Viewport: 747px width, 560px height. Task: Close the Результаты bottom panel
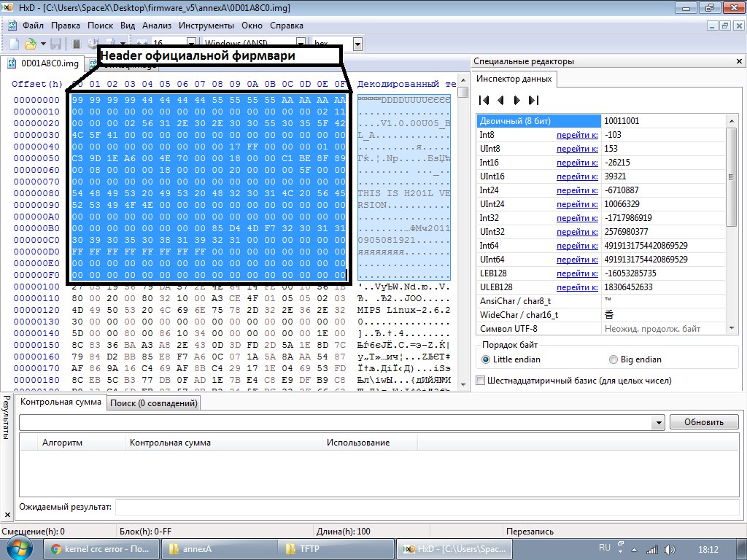tap(7, 514)
